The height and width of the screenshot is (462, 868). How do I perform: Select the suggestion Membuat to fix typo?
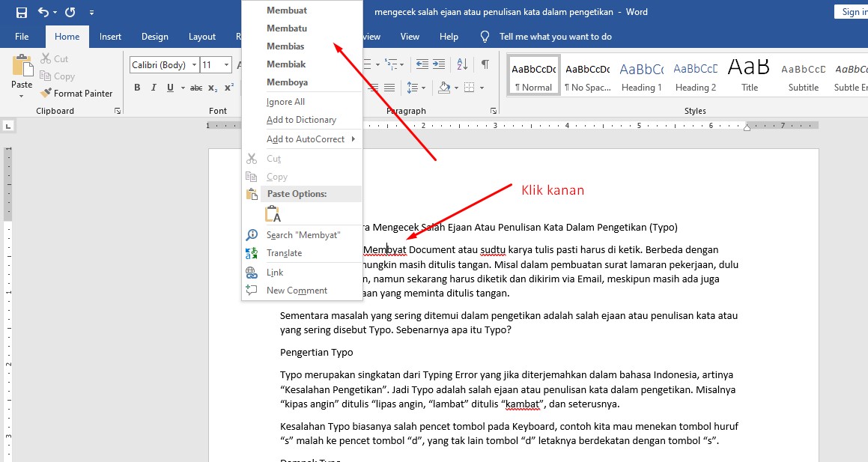pyautogui.click(x=287, y=10)
